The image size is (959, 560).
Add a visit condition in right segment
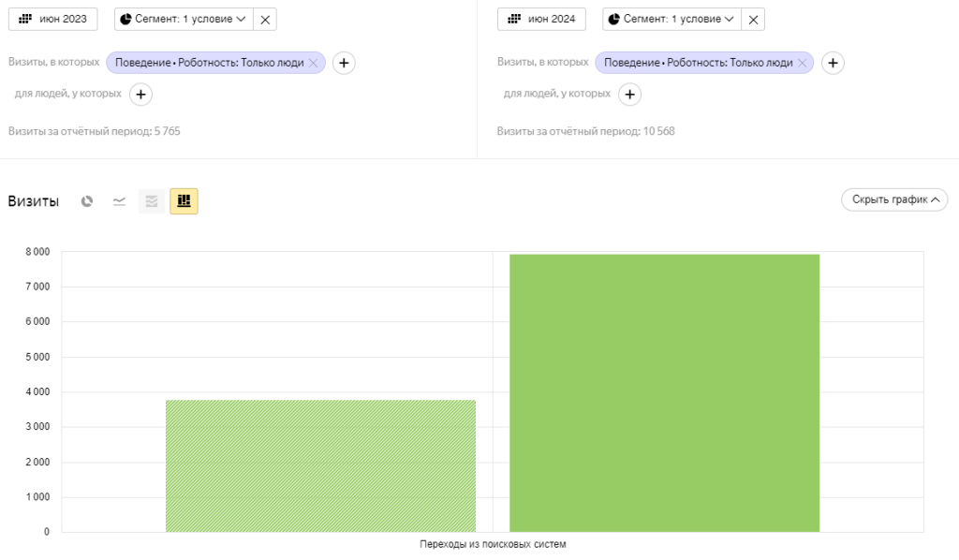[833, 63]
